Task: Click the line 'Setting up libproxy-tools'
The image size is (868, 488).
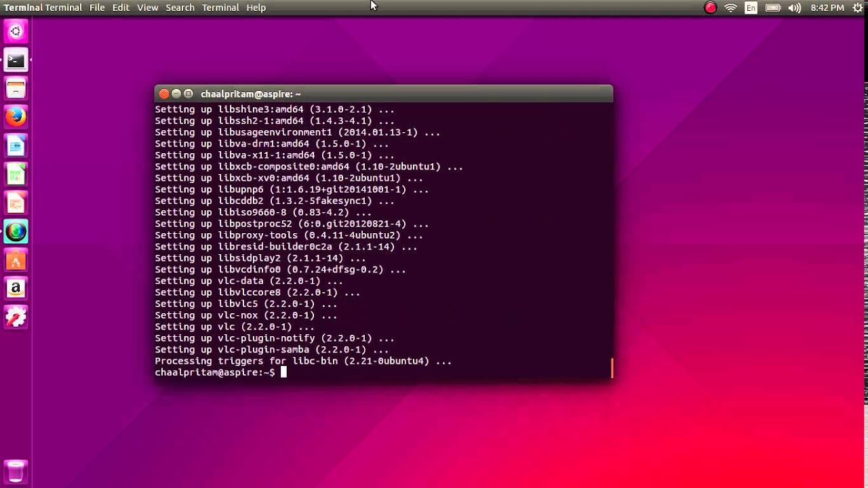Action: tap(289, 235)
